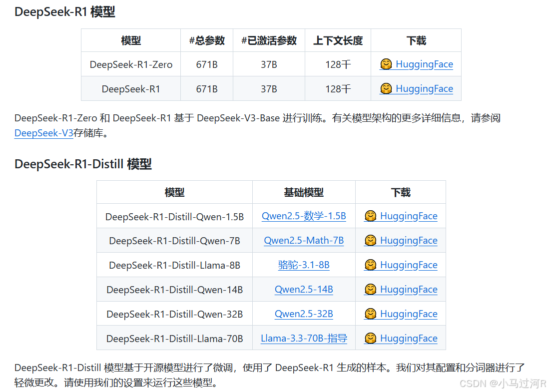Viewport: 548px width, 392px height.
Task: Open 骆驼-3.1-8B base model link
Action: 304,265
